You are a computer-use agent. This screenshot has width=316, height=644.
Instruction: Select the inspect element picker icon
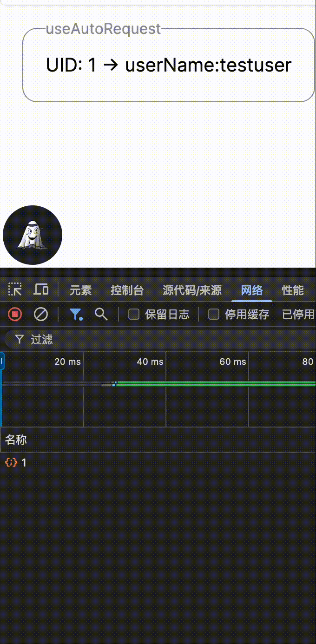point(15,290)
